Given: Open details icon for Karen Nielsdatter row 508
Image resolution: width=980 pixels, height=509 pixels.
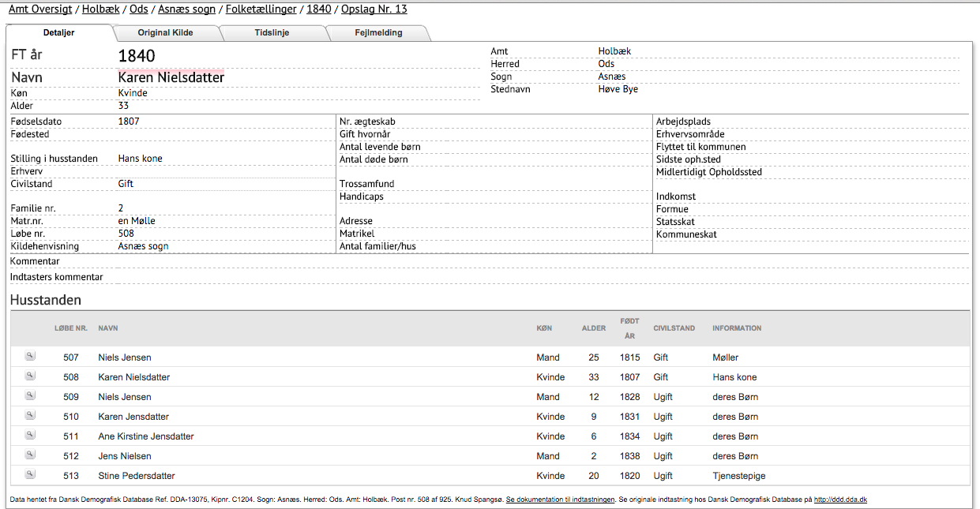Looking at the screenshot, I should pos(30,376).
